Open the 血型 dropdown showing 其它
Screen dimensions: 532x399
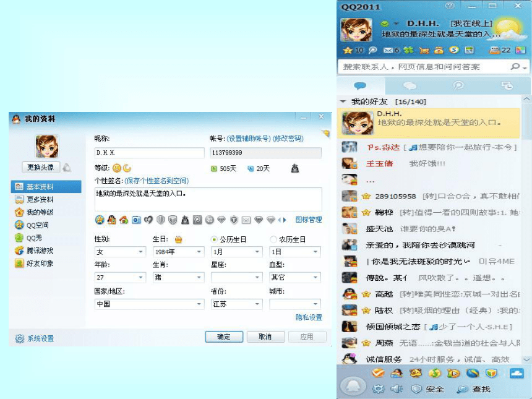[295, 278]
